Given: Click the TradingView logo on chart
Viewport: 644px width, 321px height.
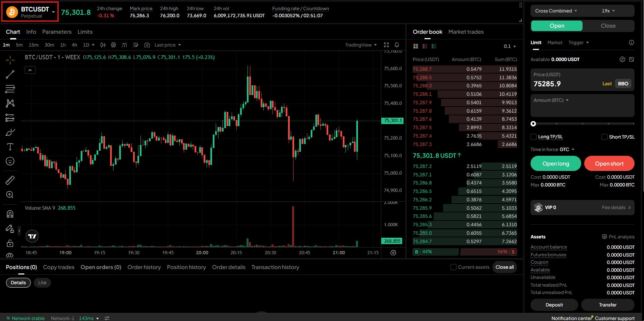Looking at the screenshot, I should pyautogui.click(x=32, y=236).
